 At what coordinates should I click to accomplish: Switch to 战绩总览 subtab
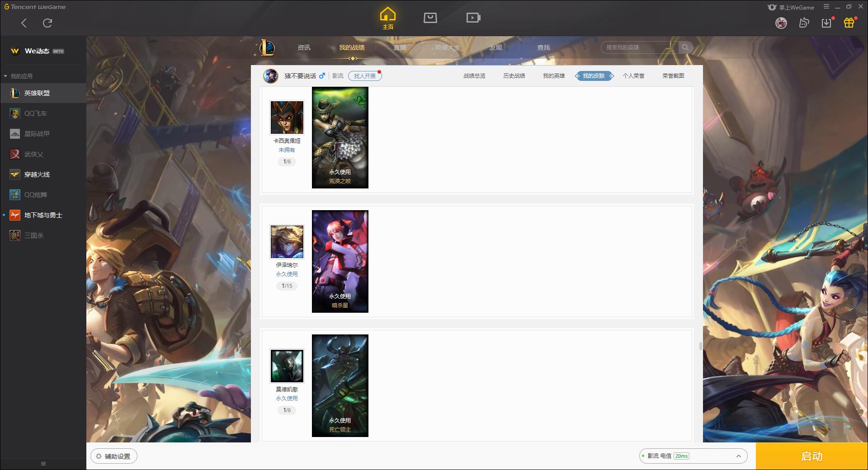(x=474, y=76)
